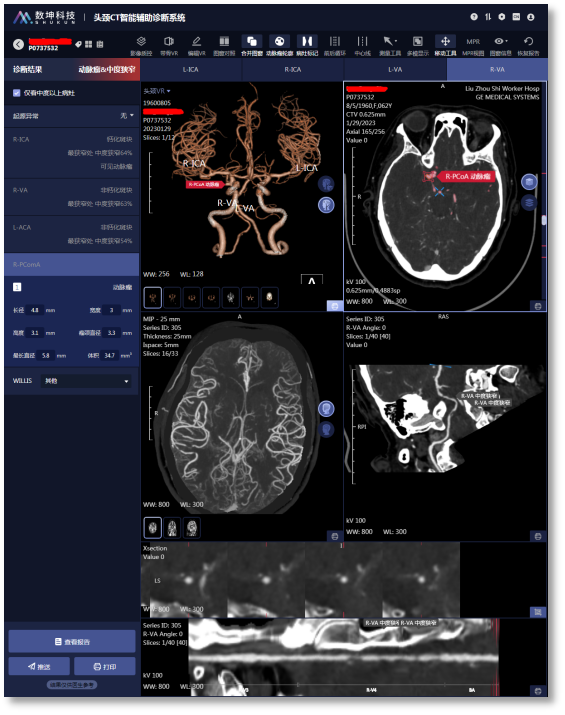This screenshot has height=715, width=565.
Task: Expand the WILLIS dropdown
Action: tap(87, 381)
